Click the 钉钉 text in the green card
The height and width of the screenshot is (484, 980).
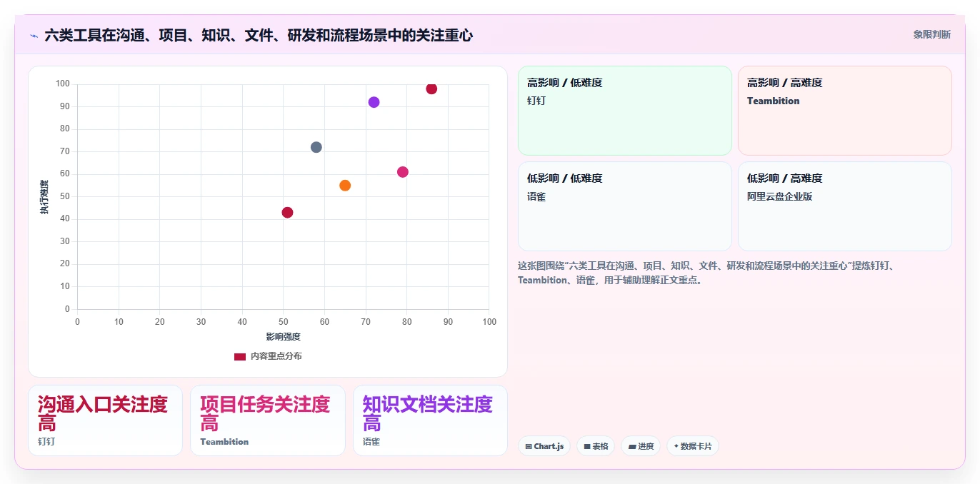click(536, 101)
